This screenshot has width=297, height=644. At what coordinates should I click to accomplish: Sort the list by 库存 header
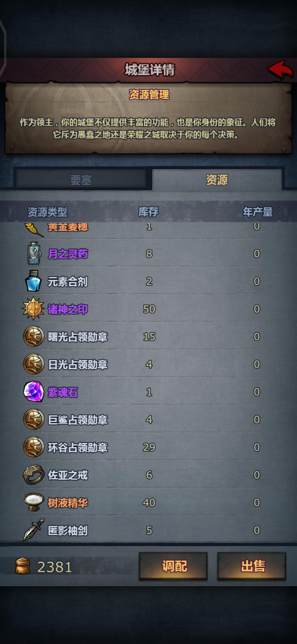coord(148,212)
